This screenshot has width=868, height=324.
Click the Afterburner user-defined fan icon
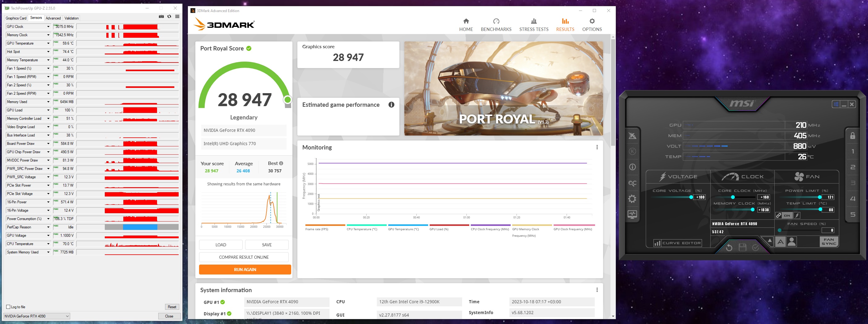(x=792, y=242)
